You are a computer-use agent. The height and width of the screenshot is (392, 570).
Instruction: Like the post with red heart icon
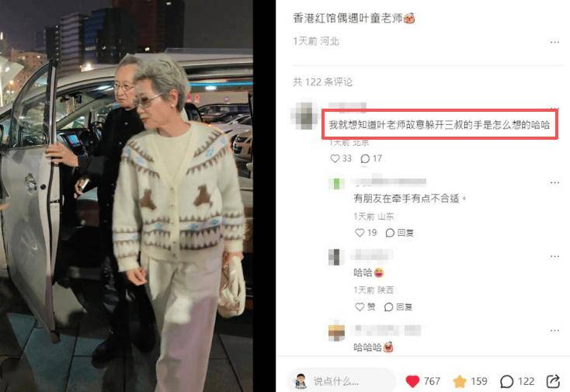(412, 381)
